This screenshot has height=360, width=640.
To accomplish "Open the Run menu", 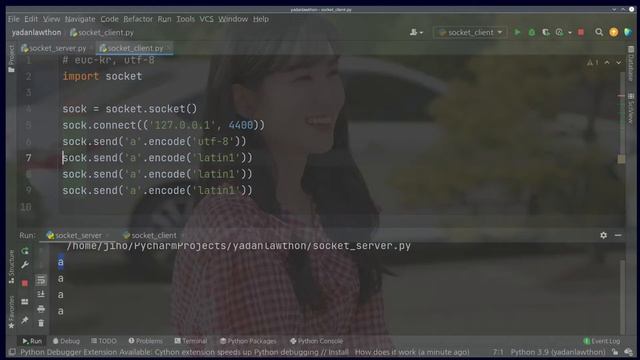I will click(164, 19).
